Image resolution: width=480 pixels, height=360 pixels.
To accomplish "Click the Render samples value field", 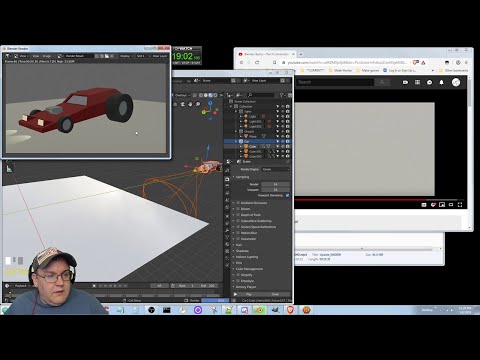I will [275, 184].
